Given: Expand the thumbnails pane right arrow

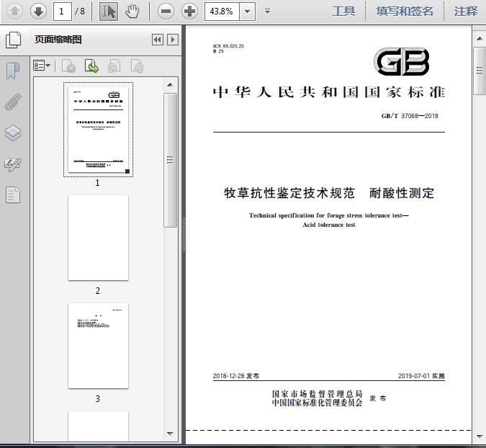Looking at the screenshot, I should pos(173,40).
